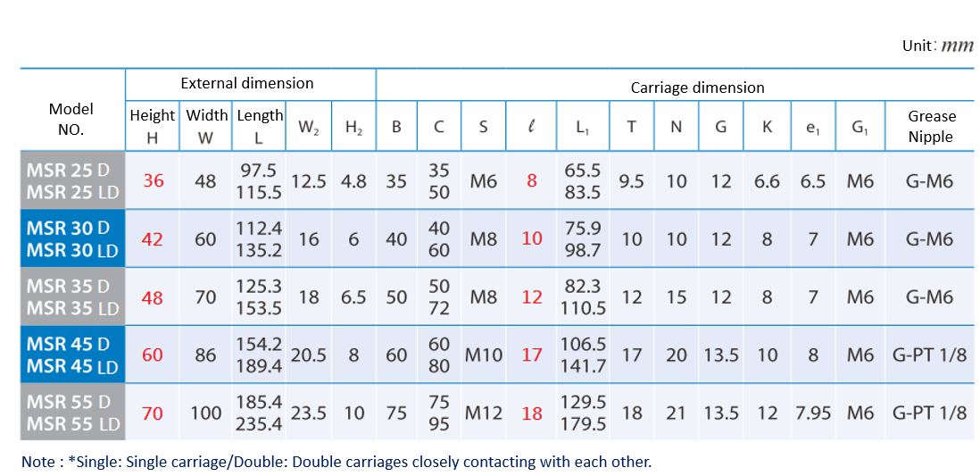Click the Unit: mm label

point(937,46)
